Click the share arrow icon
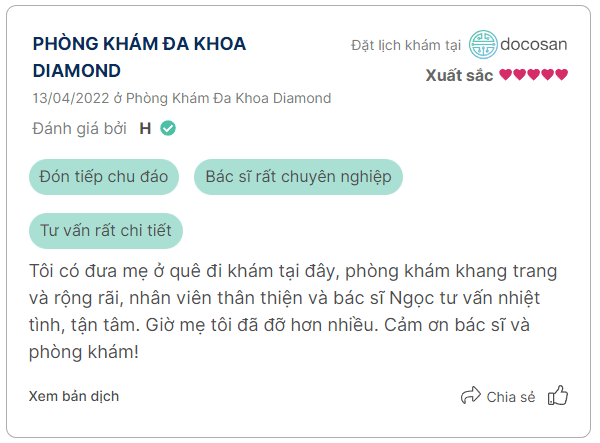This screenshot has width=600, height=443. (x=471, y=397)
